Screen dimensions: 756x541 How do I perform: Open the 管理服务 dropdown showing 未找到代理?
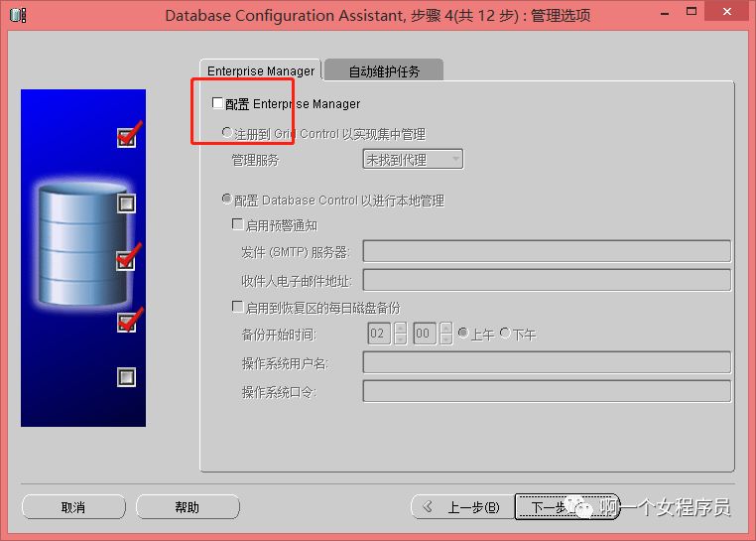click(x=413, y=159)
